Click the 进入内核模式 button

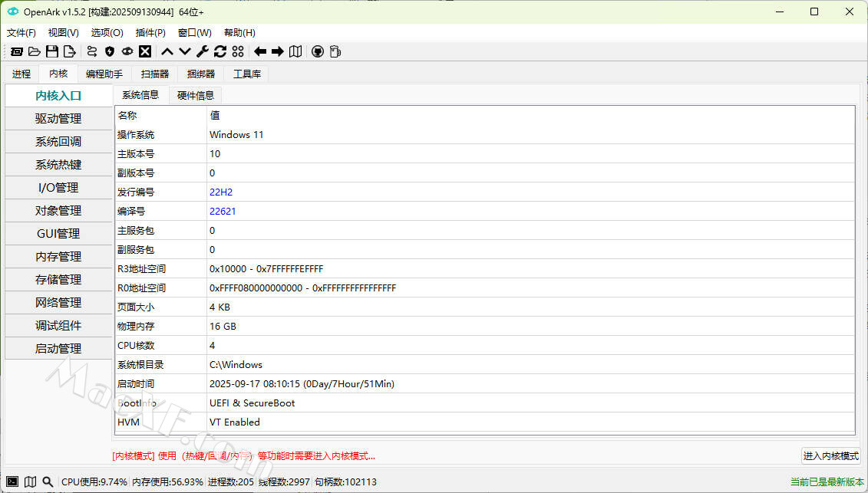pos(830,456)
